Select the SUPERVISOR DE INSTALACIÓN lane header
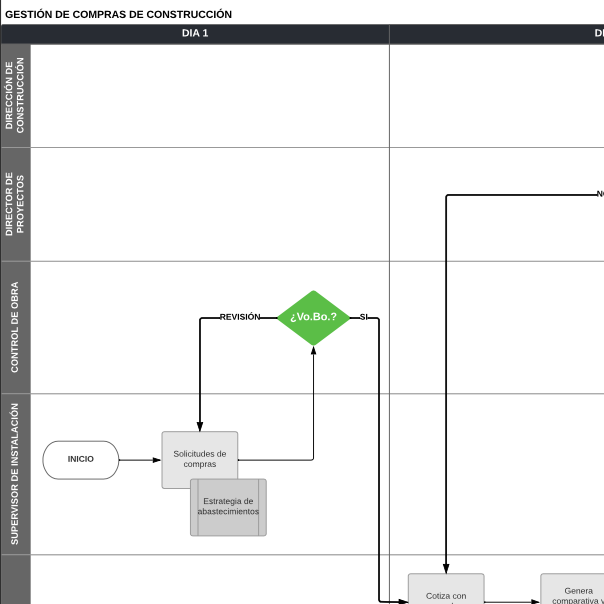The width and height of the screenshot is (604, 604). [x=15, y=474]
